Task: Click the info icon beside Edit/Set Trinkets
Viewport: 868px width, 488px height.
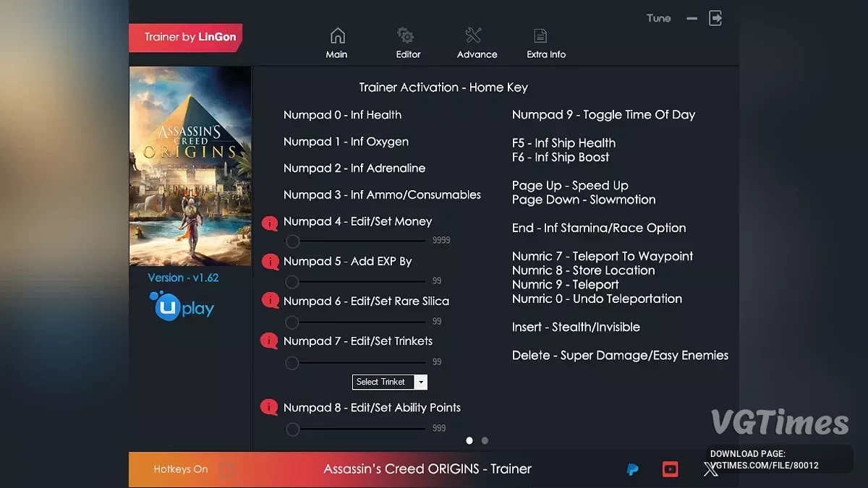Action: [270, 341]
